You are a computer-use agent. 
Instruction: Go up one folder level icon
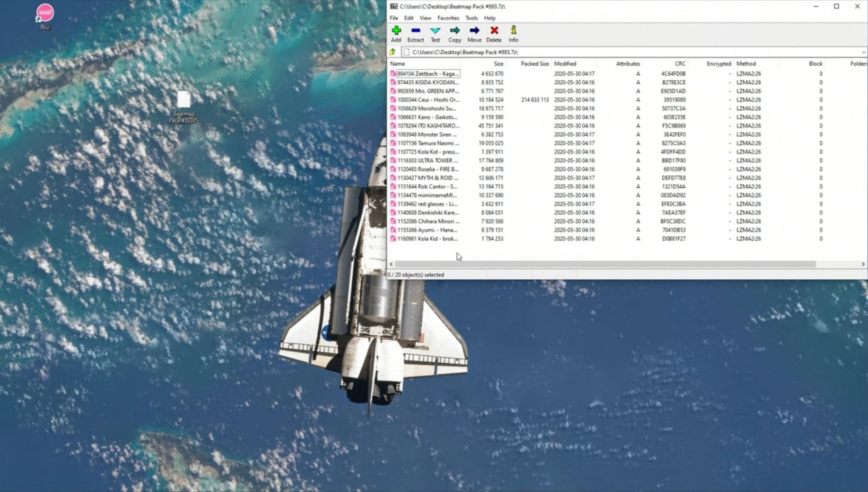pos(392,52)
